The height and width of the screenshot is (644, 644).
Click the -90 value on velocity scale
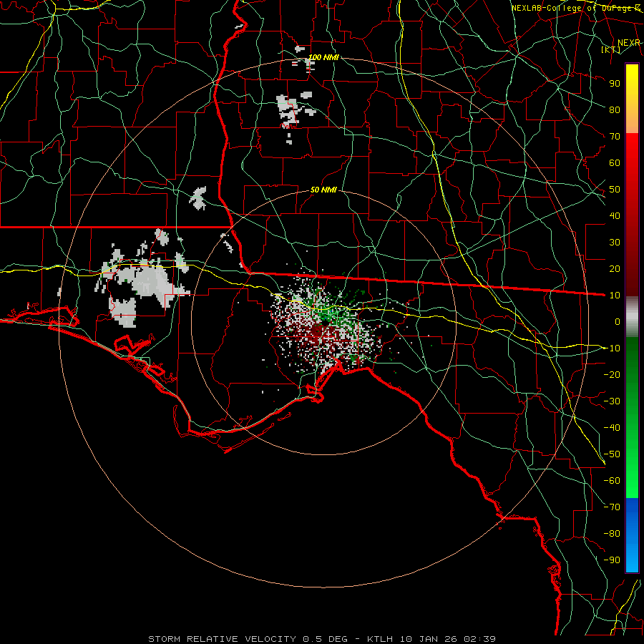[x=612, y=560]
